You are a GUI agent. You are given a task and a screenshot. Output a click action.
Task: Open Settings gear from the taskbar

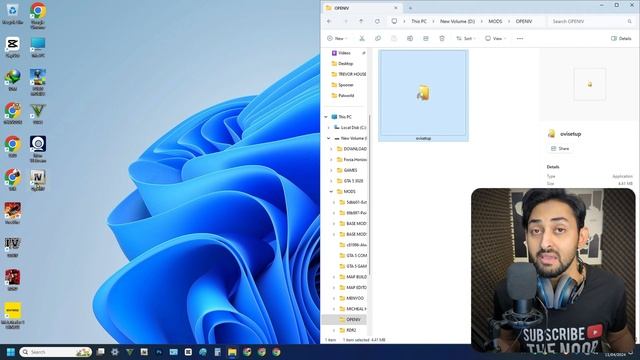(x=115, y=352)
